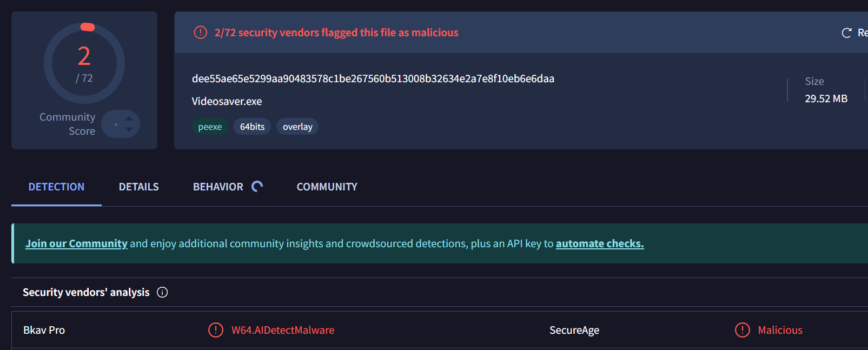
Task: Switch to the DETAILS tab
Action: [138, 187]
